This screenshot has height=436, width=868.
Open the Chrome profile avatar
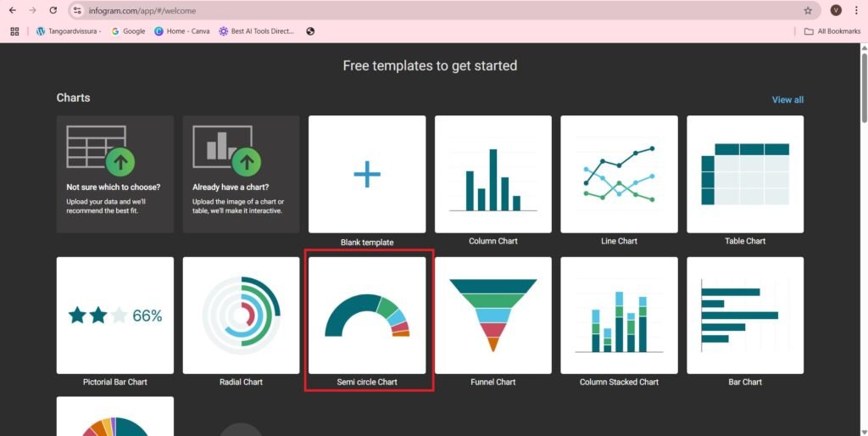coord(836,10)
